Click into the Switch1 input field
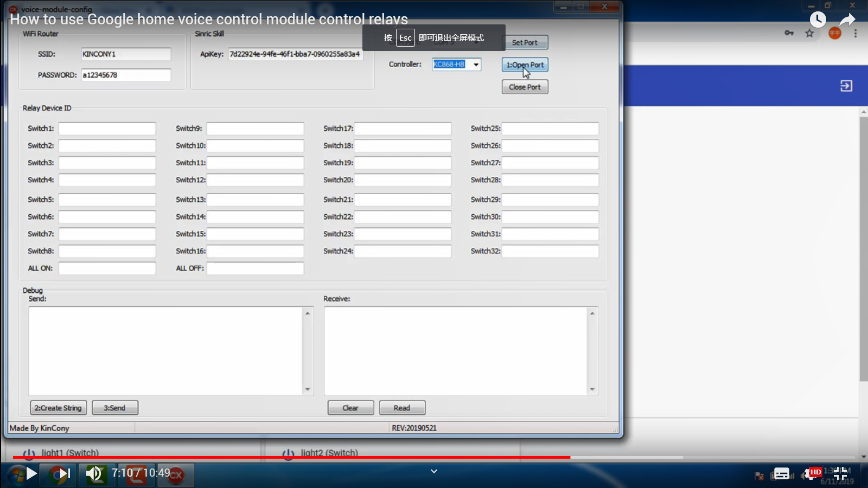 point(107,129)
